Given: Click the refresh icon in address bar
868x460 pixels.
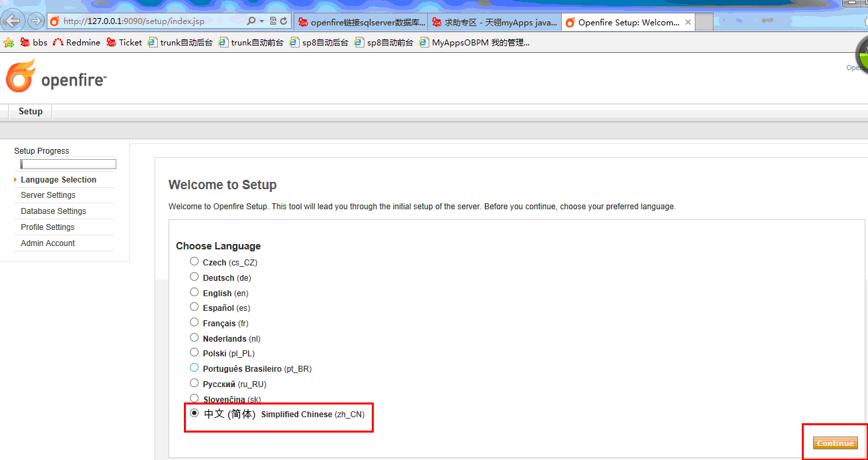Looking at the screenshot, I should click(x=284, y=21).
